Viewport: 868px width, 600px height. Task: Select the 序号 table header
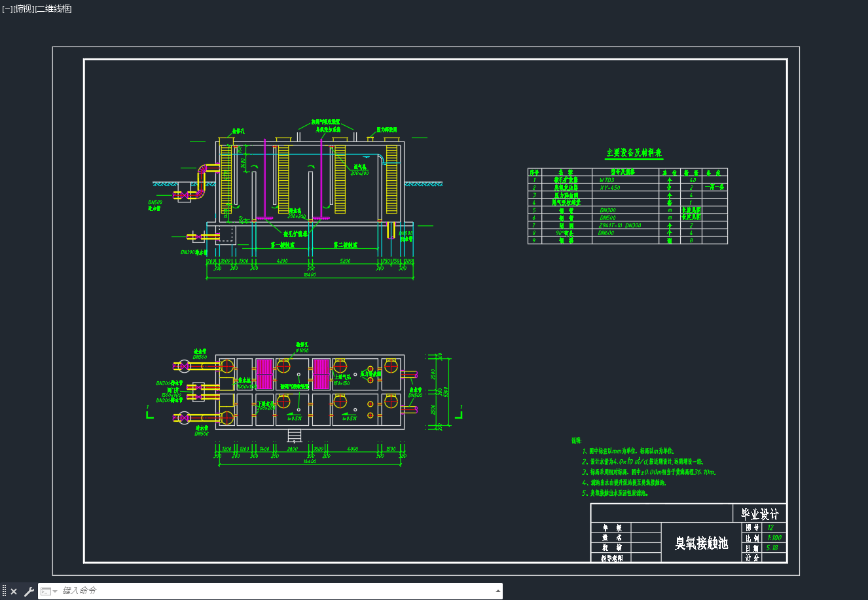pos(534,172)
